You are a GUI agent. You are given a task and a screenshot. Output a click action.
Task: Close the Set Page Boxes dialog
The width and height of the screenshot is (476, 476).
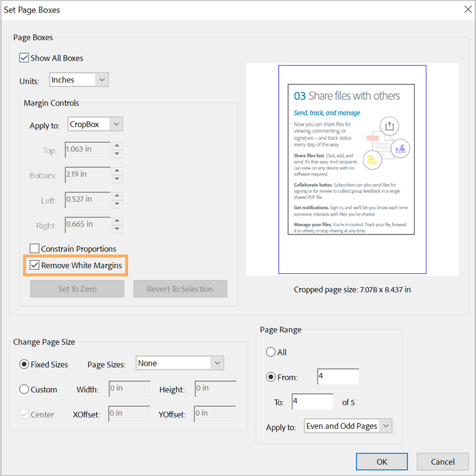tap(468, 9)
